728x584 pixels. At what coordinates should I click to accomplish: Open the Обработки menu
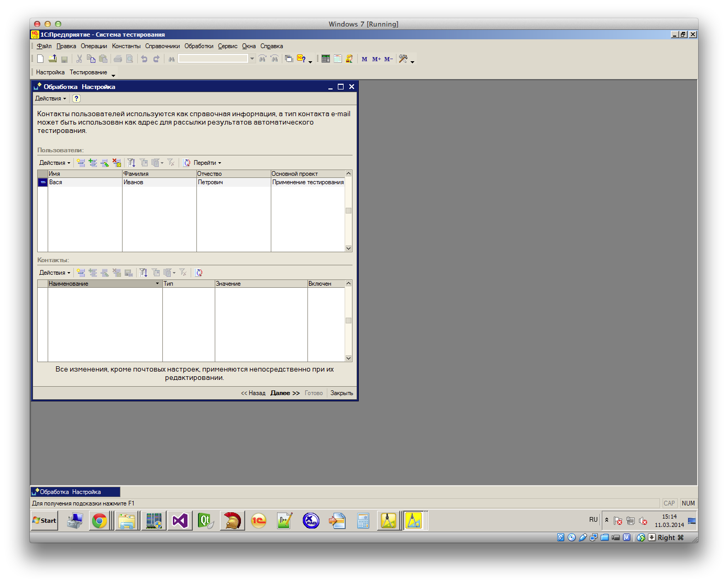coord(199,46)
